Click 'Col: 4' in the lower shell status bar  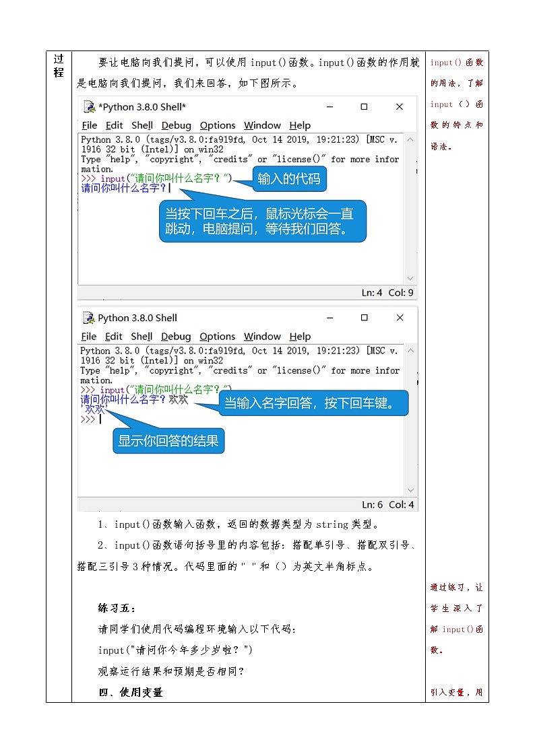(x=402, y=504)
